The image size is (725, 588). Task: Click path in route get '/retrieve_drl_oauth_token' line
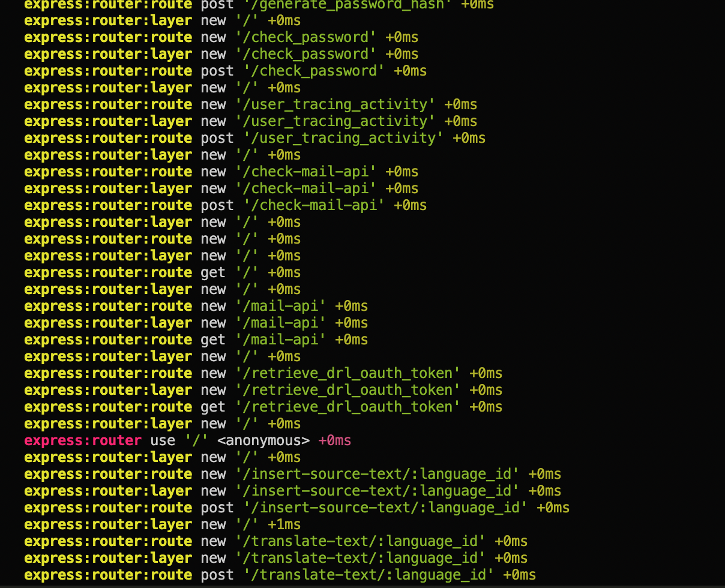click(348, 407)
